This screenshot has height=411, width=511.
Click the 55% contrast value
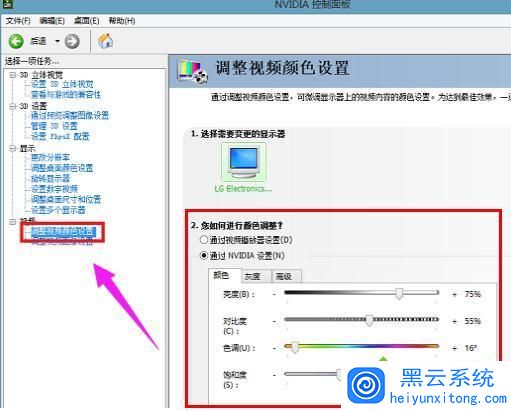tap(473, 321)
